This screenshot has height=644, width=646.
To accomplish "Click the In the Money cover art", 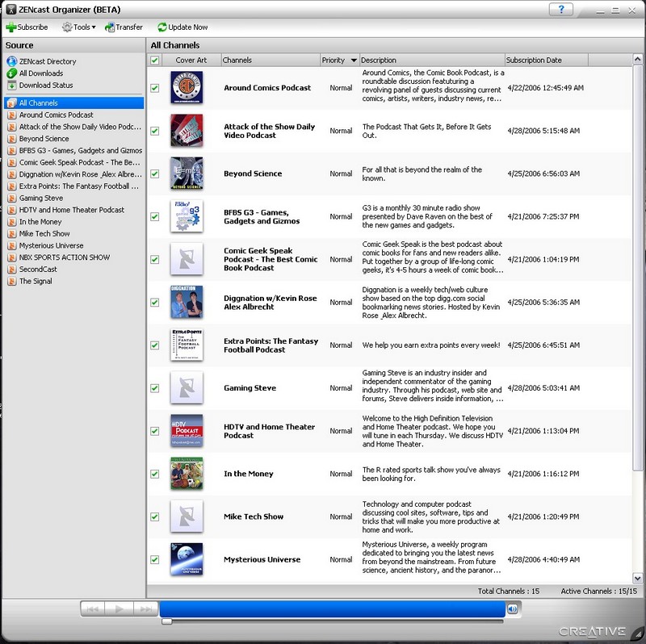I will pyautogui.click(x=187, y=474).
